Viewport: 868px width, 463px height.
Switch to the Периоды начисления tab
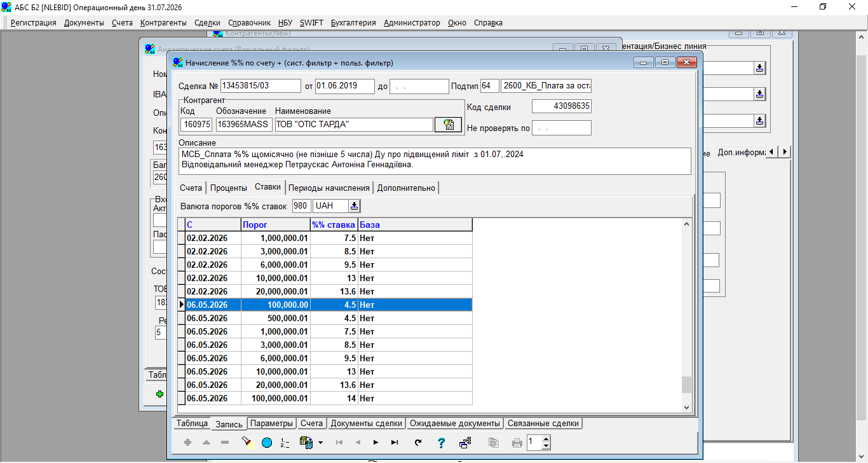coord(329,188)
